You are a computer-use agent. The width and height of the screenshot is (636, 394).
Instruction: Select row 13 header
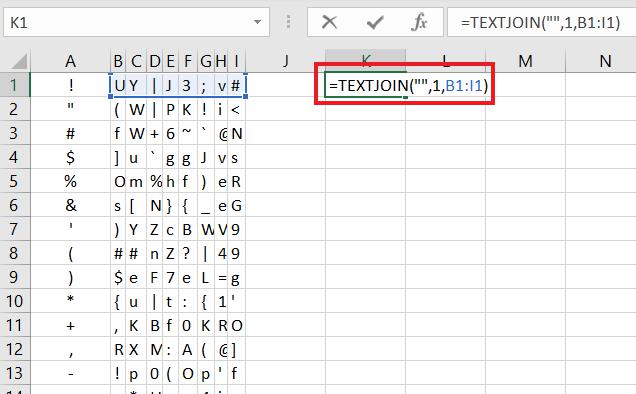[x=15, y=372]
